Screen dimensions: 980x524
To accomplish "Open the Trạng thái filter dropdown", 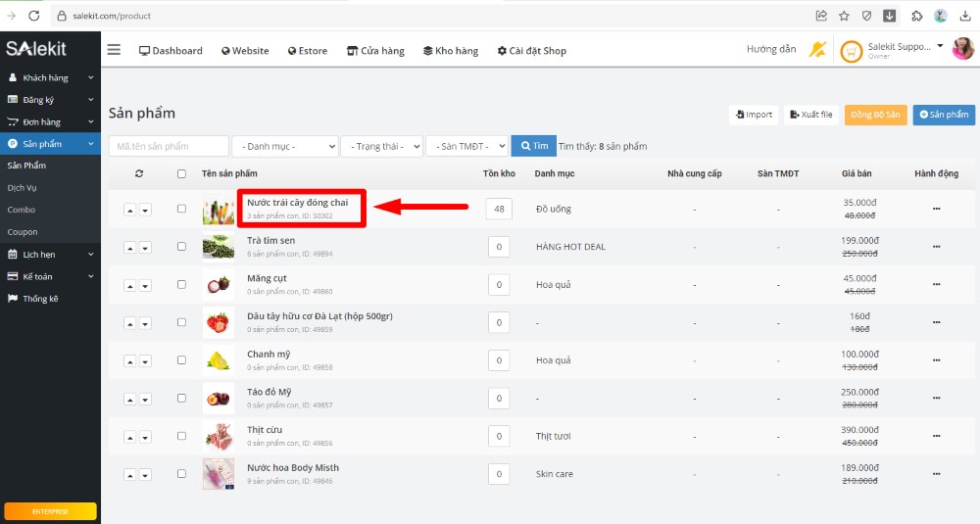I will click(381, 146).
